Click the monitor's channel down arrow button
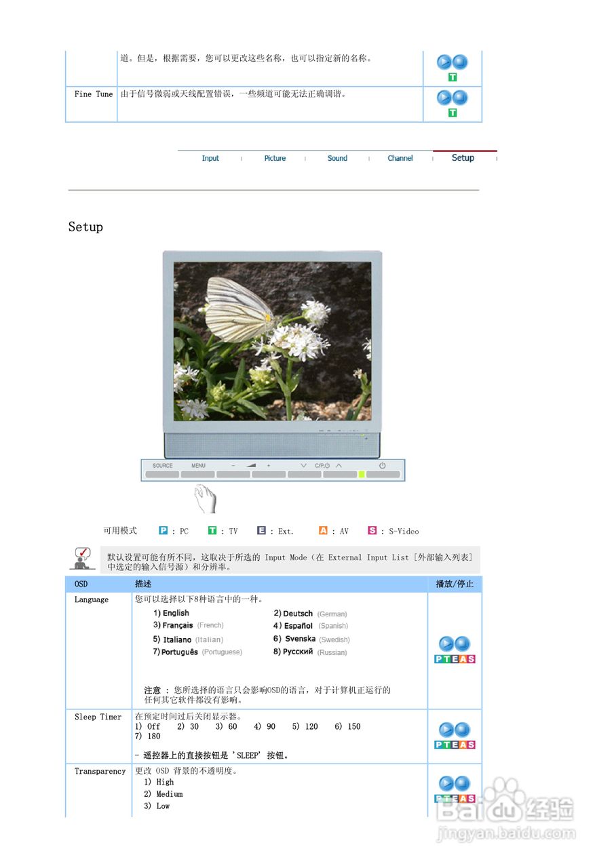Screen dimensions: 614x868 (304, 474)
